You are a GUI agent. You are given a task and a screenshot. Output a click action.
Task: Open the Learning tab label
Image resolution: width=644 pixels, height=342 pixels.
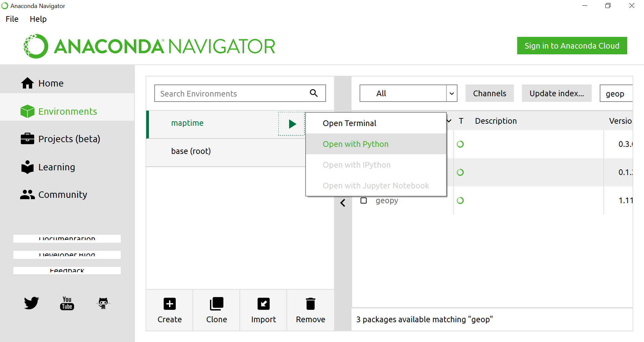point(57,167)
